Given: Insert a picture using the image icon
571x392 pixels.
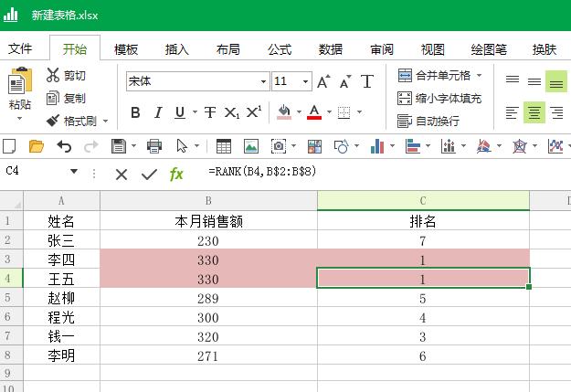Looking at the screenshot, I should click(251, 146).
